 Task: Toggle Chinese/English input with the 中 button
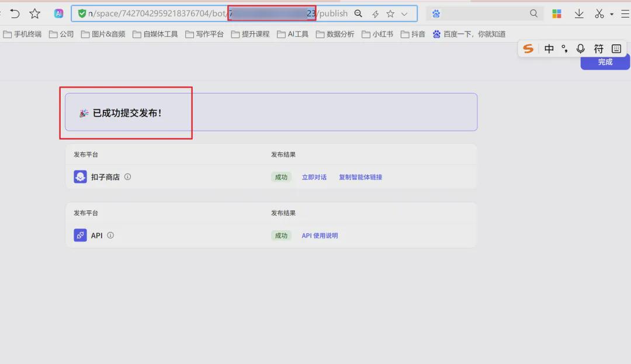point(549,48)
